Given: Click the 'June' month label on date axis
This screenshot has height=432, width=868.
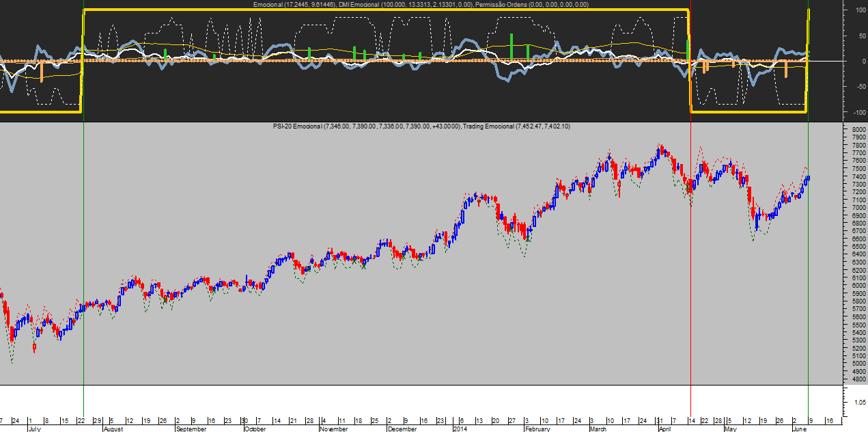Looking at the screenshot, I should (x=800, y=429).
